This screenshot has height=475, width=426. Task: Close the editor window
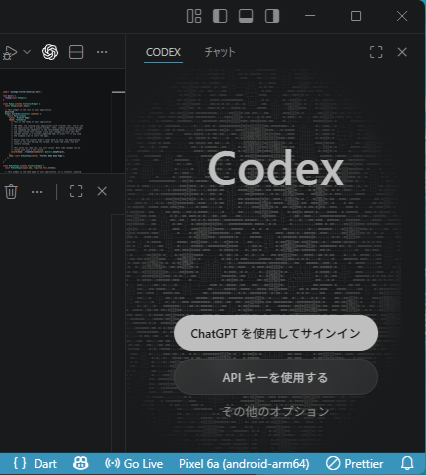tap(402, 16)
